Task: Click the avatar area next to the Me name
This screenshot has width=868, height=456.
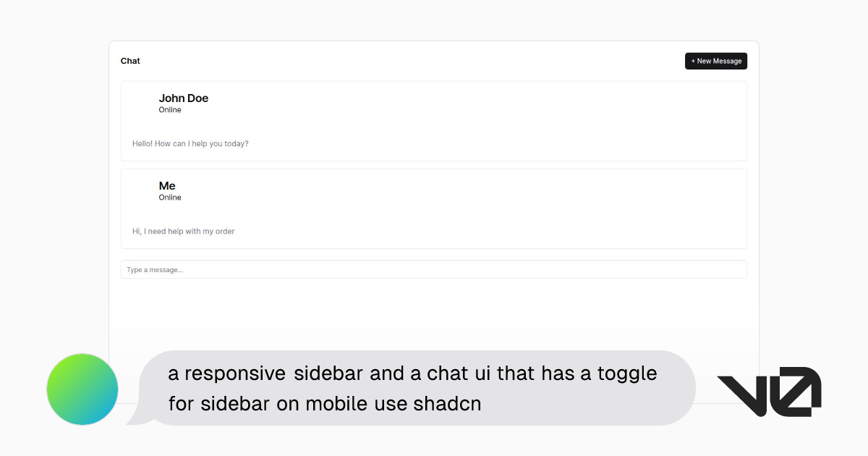Action: 144,190
